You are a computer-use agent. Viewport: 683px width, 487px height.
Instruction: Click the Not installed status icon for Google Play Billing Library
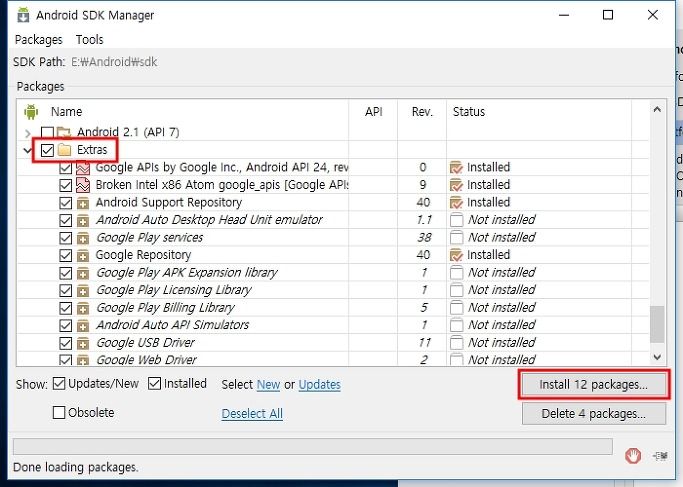click(456, 308)
